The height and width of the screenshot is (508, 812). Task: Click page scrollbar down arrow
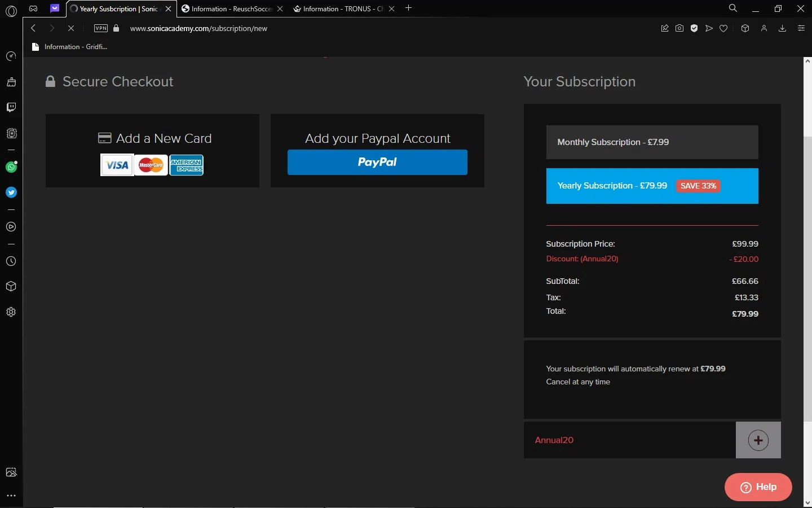(807, 502)
